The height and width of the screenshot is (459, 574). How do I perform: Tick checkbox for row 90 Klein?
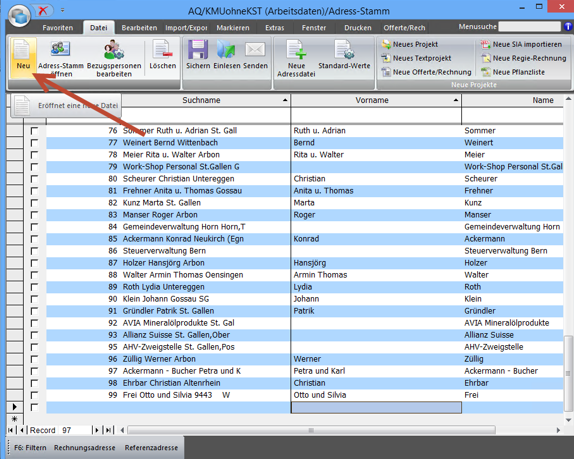pos(34,299)
